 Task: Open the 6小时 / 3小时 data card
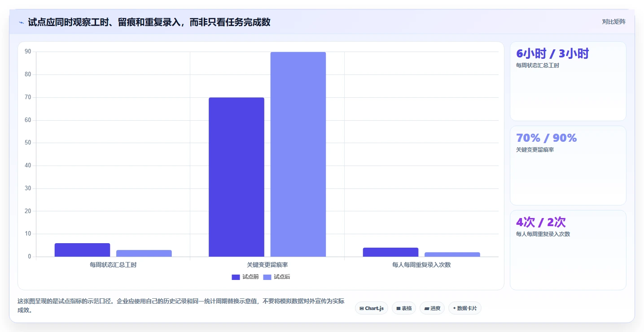click(x=568, y=81)
